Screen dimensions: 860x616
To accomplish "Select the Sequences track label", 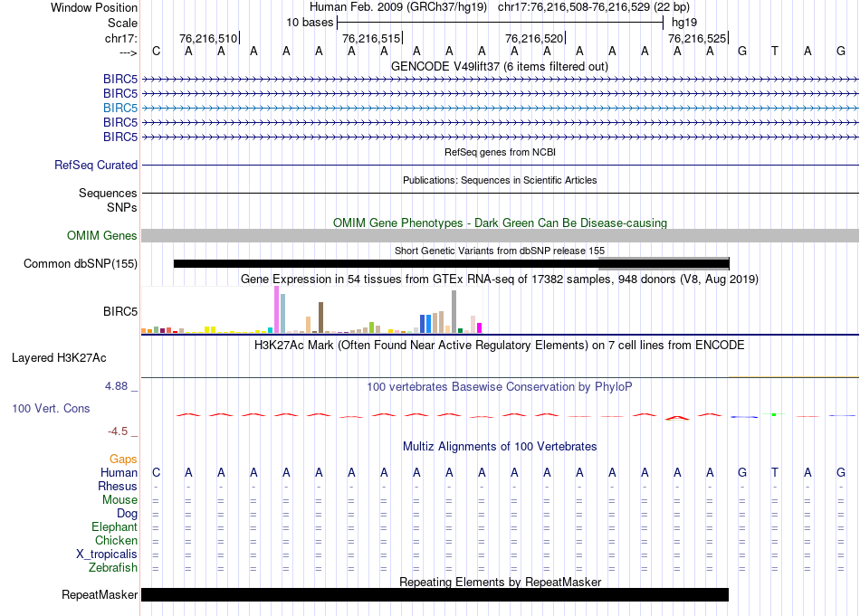I will click(108, 193).
